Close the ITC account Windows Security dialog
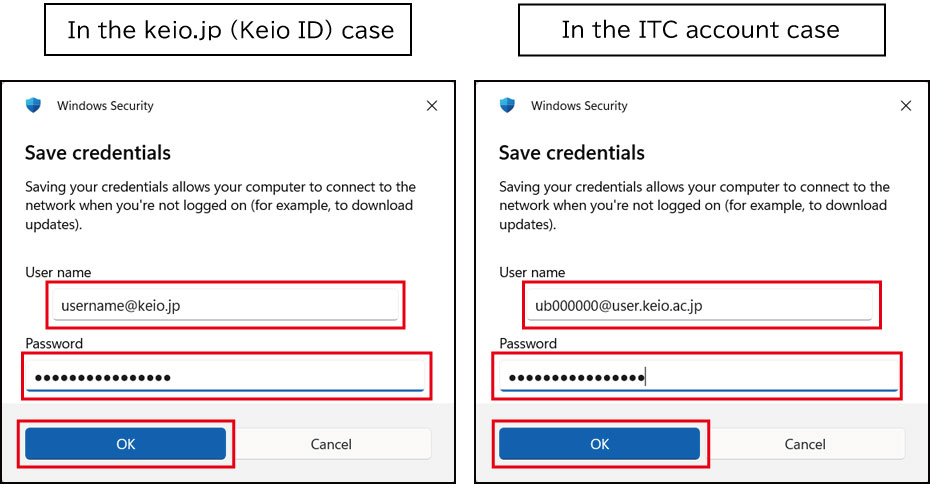The height and width of the screenshot is (484, 932). [906, 106]
